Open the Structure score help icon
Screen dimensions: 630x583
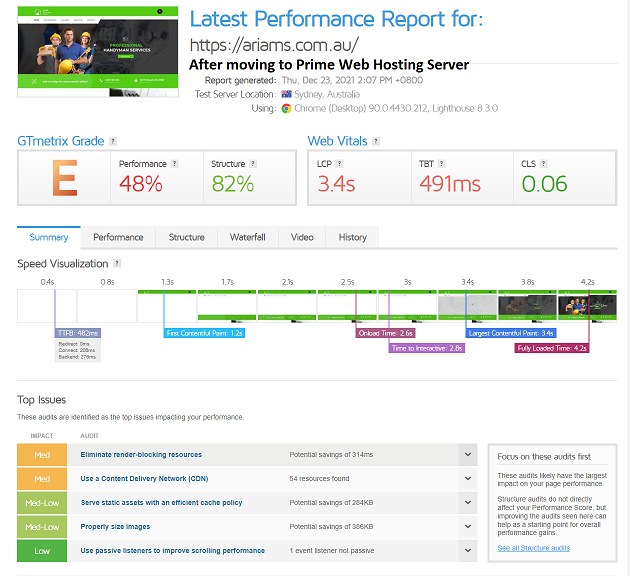(253, 164)
